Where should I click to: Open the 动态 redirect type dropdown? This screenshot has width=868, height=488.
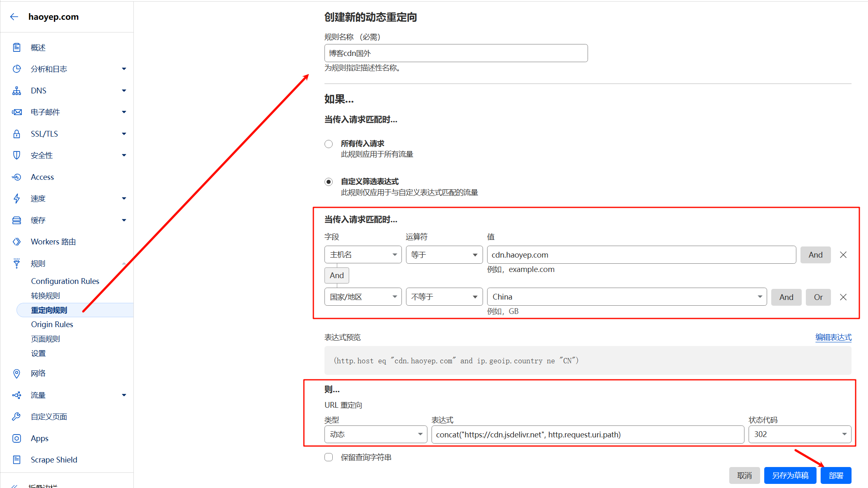pyautogui.click(x=376, y=434)
